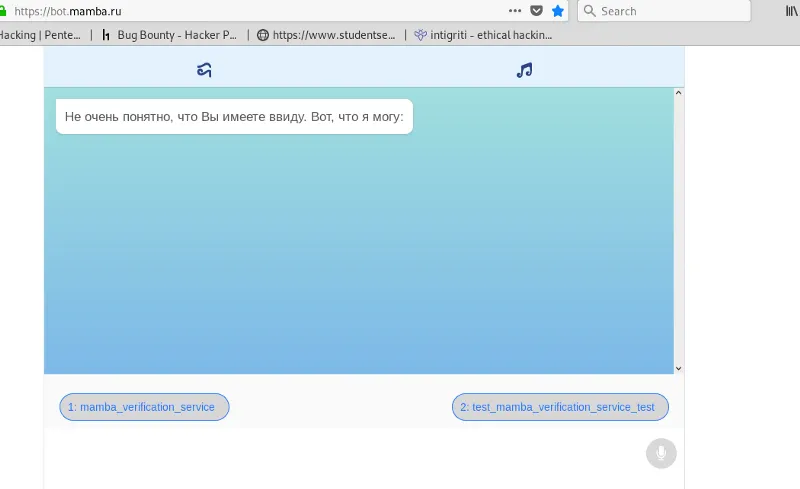Click the magnifier icon in the Search box
This screenshot has height=489, width=800.
point(589,11)
